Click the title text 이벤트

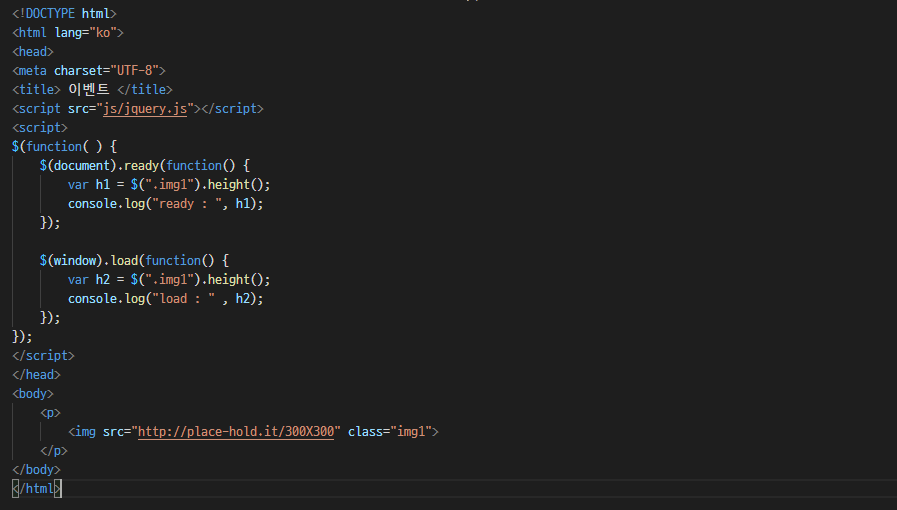coord(89,89)
